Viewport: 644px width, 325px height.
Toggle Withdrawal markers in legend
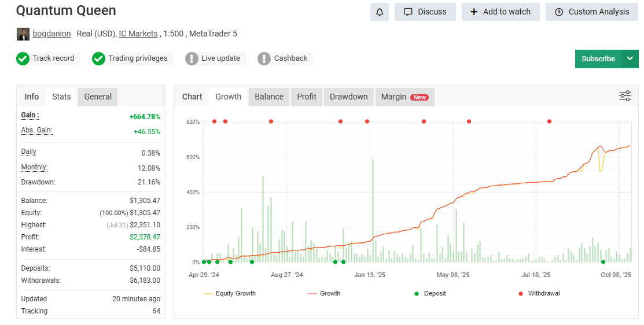coord(538,293)
